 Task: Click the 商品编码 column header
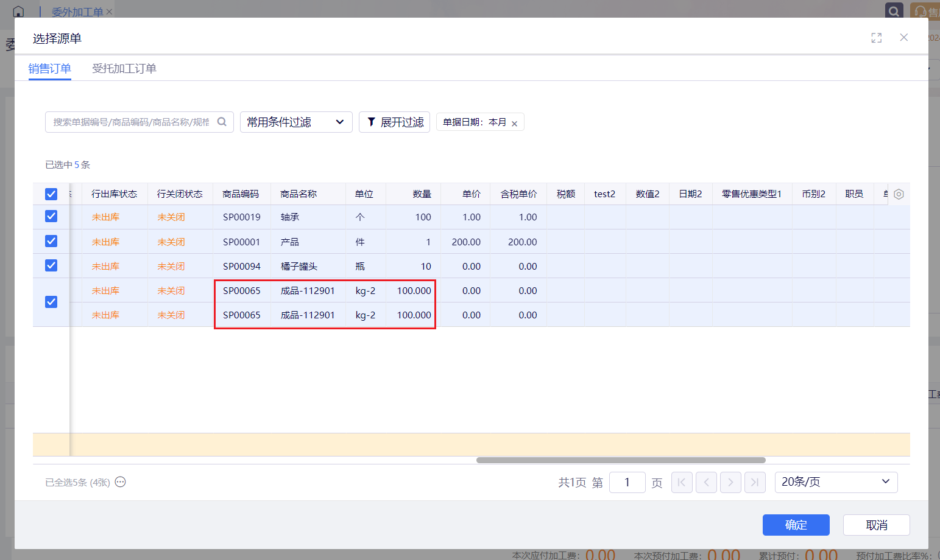[x=241, y=194]
